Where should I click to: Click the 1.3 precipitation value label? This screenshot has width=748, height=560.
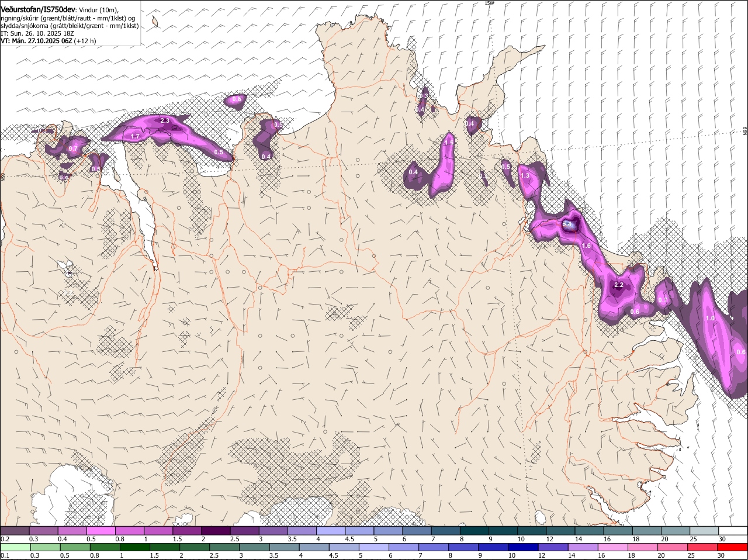pos(524,175)
